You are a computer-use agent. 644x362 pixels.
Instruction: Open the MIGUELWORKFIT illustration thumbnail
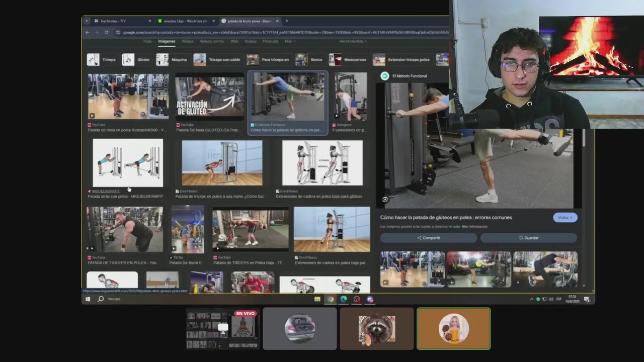tap(128, 163)
